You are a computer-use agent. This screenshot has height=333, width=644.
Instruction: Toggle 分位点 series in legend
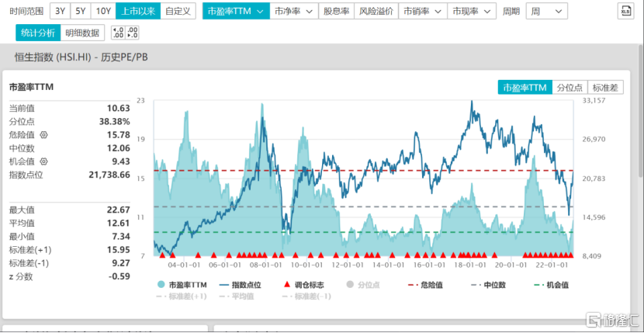[362, 285]
